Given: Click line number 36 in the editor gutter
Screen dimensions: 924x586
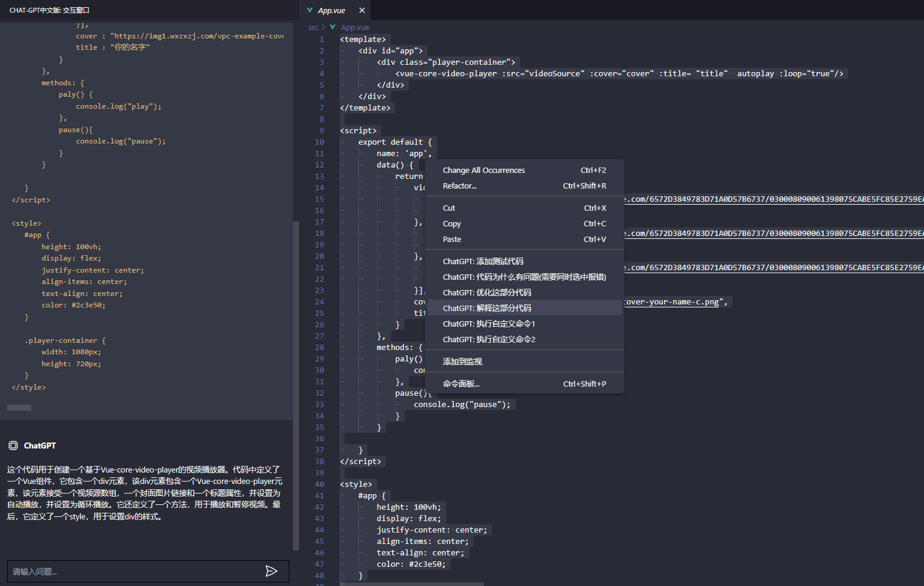Looking at the screenshot, I should [319, 438].
